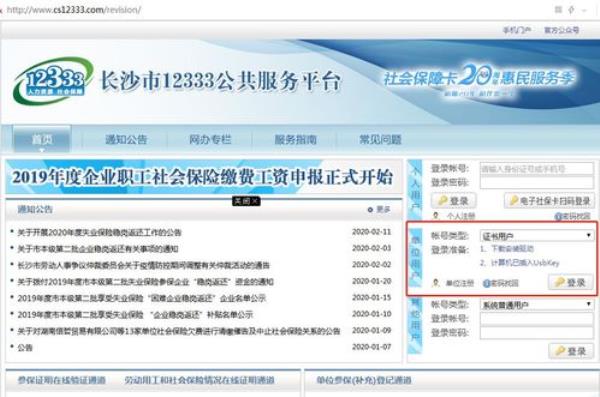The image size is (600, 397).
Task: Click the personal user 密码找回 link
Action: pos(576,217)
